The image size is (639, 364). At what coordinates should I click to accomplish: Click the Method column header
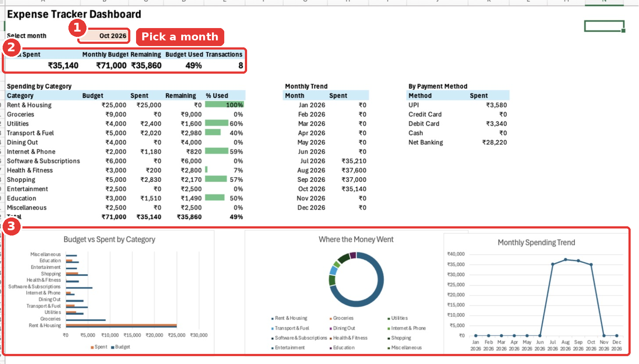click(420, 96)
